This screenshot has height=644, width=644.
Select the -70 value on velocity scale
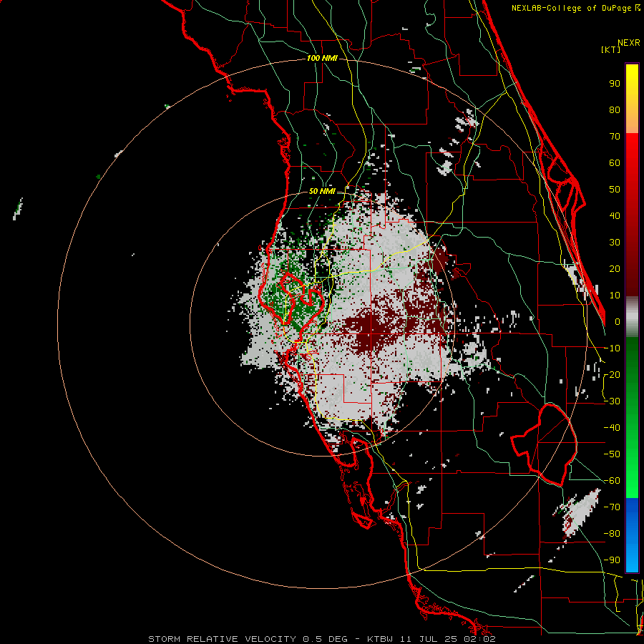tap(612, 507)
